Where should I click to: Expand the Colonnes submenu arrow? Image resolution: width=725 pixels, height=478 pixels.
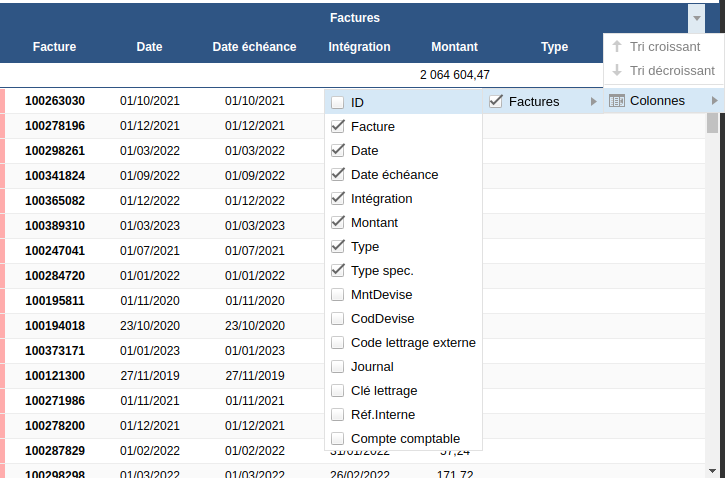tap(714, 100)
